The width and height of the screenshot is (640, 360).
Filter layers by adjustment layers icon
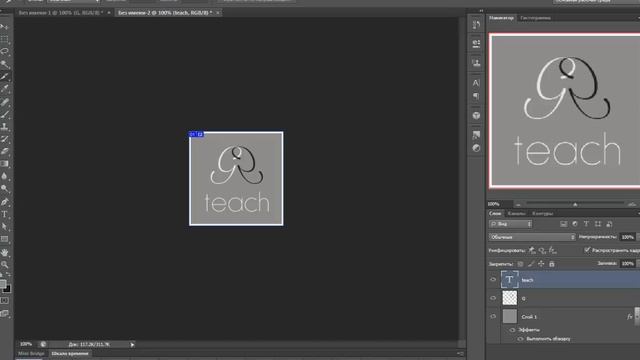click(x=575, y=224)
